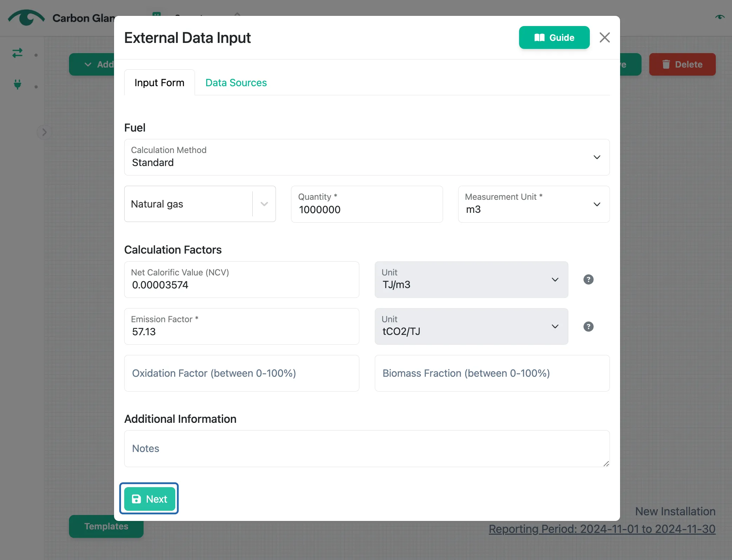The width and height of the screenshot is (732, 560).
Task: Open the Natural gas fuel selector
Action: coord(200,204)
